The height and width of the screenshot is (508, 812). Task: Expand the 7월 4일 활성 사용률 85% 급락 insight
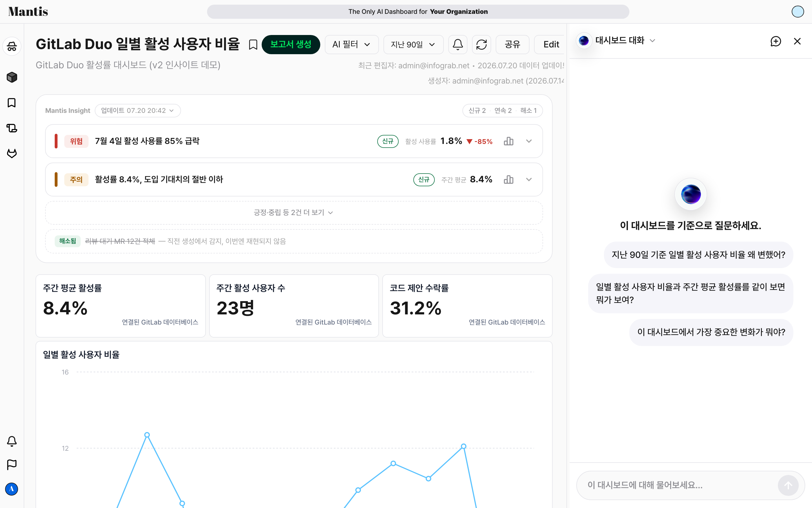tap(529, 141)
